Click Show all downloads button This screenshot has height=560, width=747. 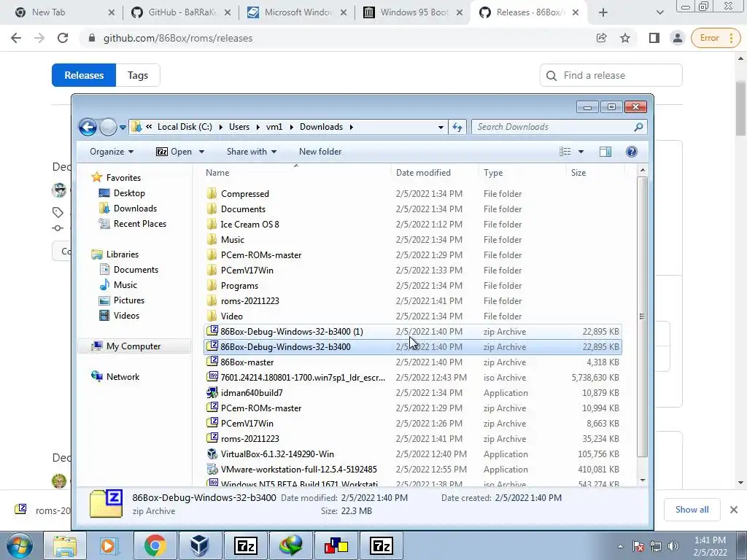coord(692,510)
